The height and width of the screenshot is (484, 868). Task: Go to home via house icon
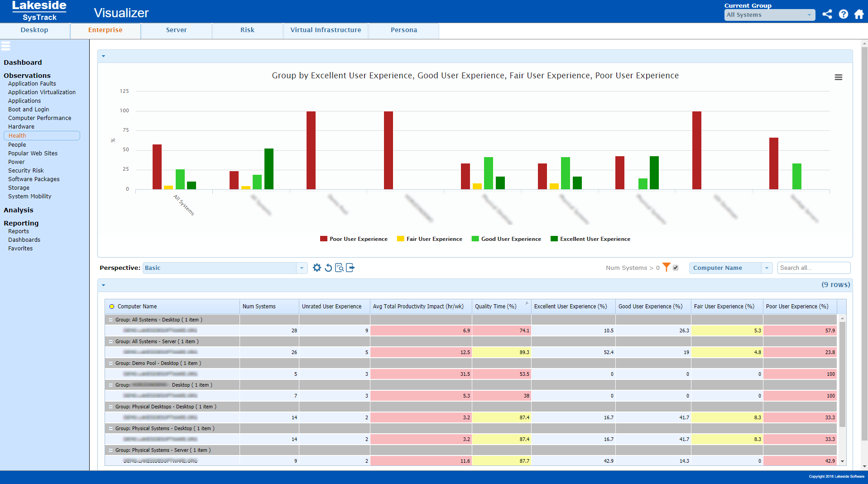[x=859, y=14]
